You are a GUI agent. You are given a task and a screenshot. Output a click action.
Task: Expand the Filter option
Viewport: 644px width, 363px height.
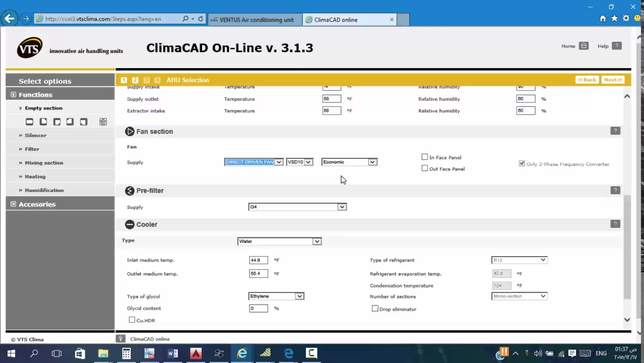click(x=32, y=149)
